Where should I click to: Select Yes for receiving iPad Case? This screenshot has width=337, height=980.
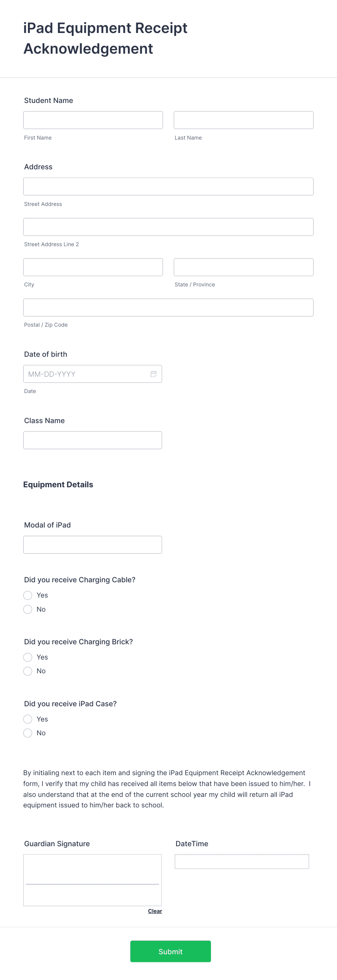(28, 719)
